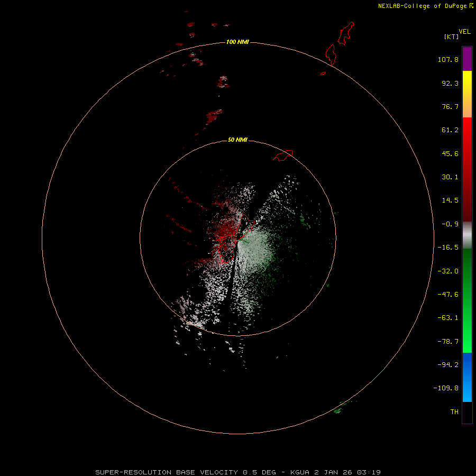
Task: Click the small island outline near 50 NMI ring
Action: [283, 155]
